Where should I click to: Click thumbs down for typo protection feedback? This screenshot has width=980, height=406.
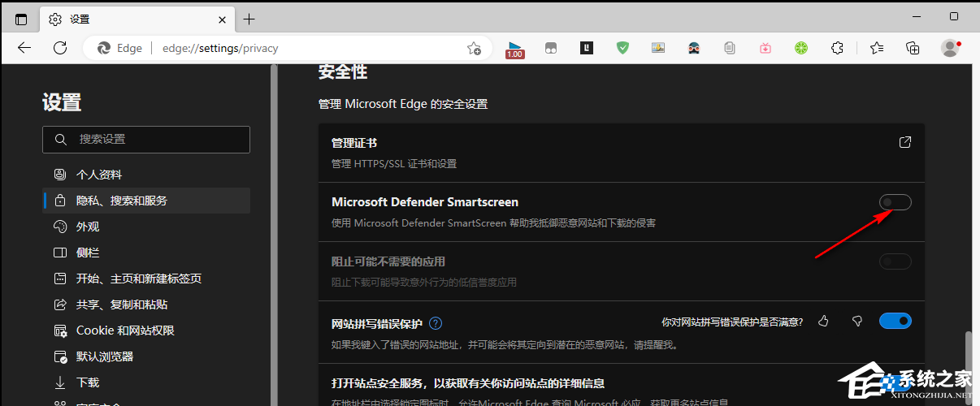[x=856, y=322]
